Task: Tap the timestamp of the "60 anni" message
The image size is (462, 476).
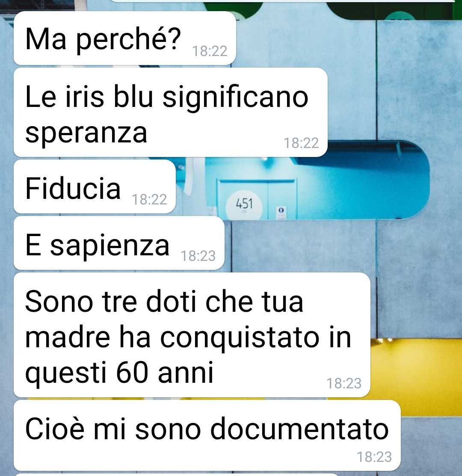Action: (x=344, y=384)
